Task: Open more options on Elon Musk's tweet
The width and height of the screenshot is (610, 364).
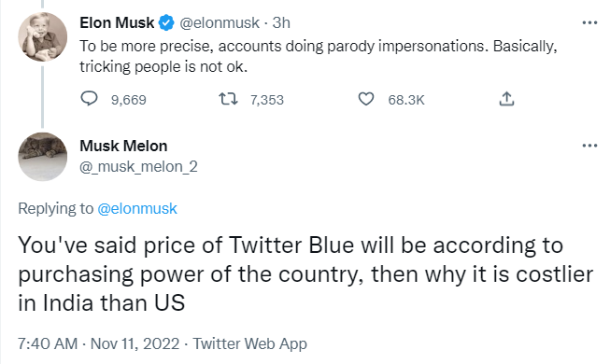Action: tap(589, 23)
